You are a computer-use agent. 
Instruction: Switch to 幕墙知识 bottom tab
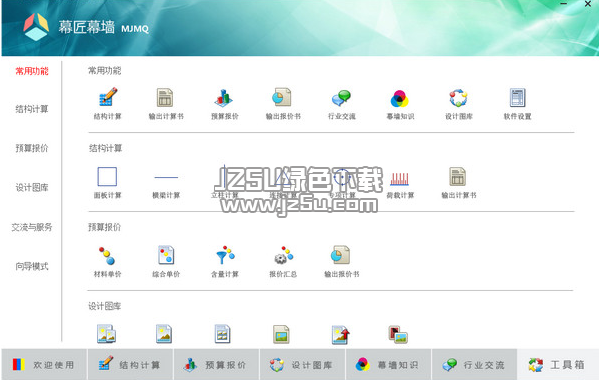[389, 364]
